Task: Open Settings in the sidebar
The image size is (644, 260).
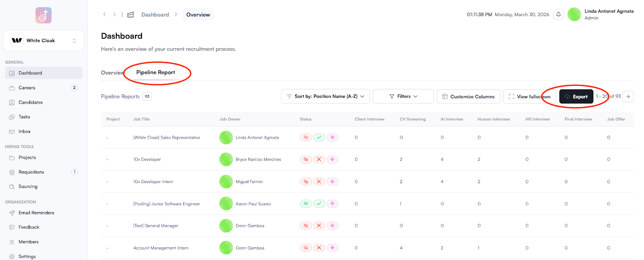Action: click(x=43, y=256)
